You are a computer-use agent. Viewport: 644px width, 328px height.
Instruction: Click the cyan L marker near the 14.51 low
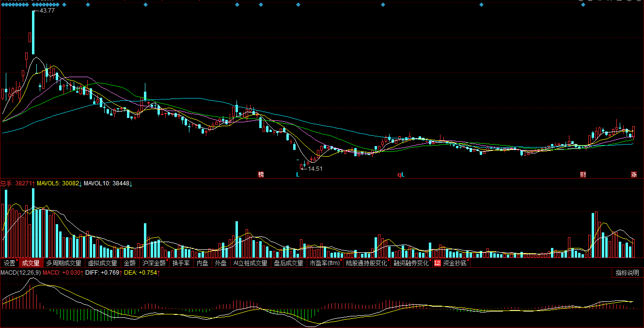298,174
